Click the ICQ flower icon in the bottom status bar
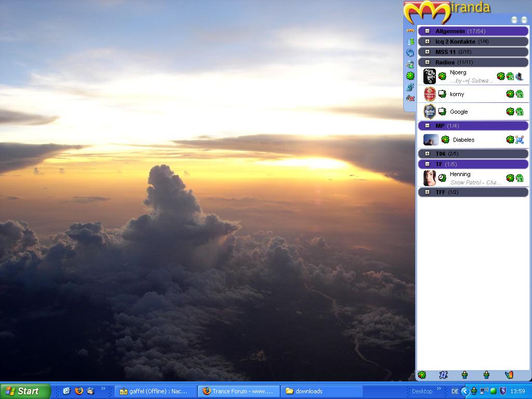532x399 pixels. pyautogui.click(x=422, y=375)
